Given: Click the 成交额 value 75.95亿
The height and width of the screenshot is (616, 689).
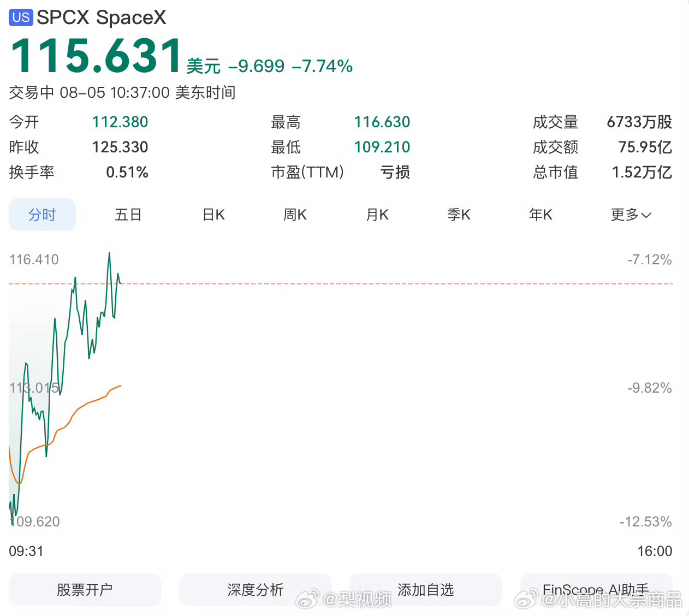Looking at the screenshot, I should (645, 147).
